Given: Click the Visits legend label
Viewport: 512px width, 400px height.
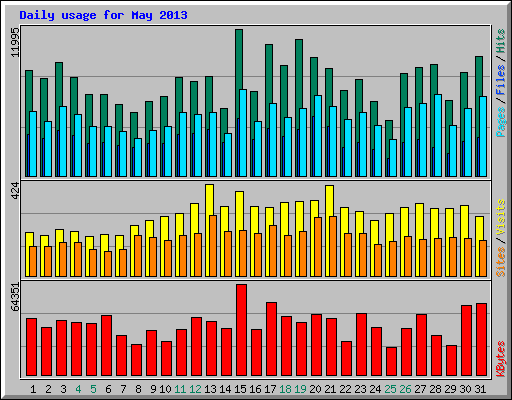Looking at the screenshot, I should click(501, 217).
